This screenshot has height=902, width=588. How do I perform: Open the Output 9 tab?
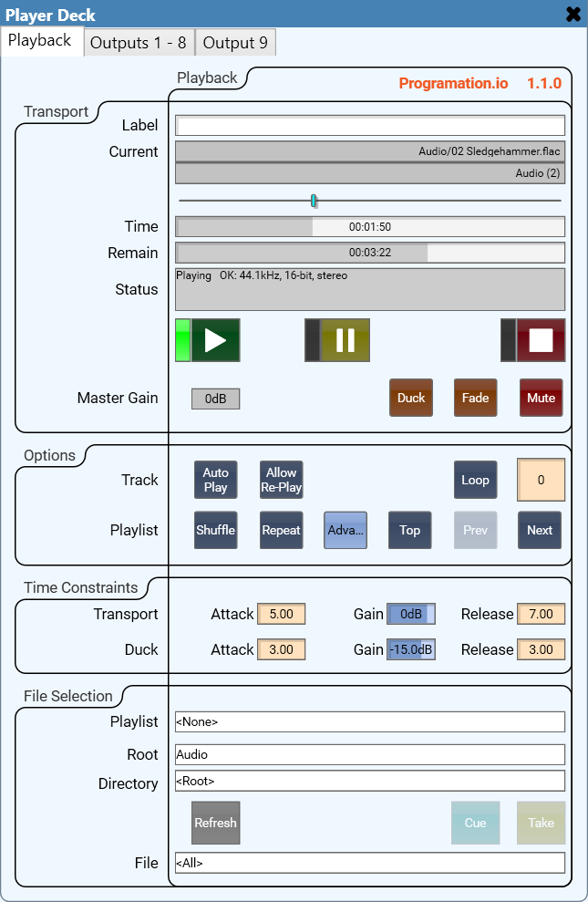pyautogui.click(x=235, y=43)
